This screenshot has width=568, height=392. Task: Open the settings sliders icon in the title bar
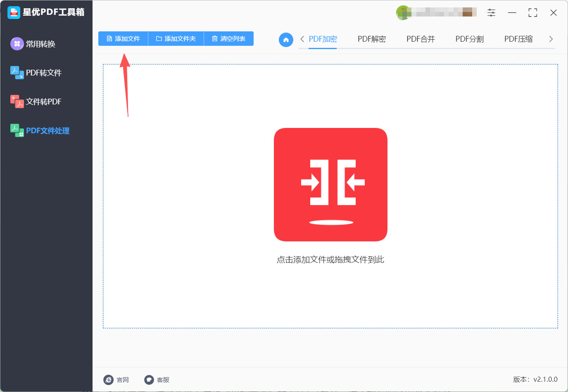point(491,13)
